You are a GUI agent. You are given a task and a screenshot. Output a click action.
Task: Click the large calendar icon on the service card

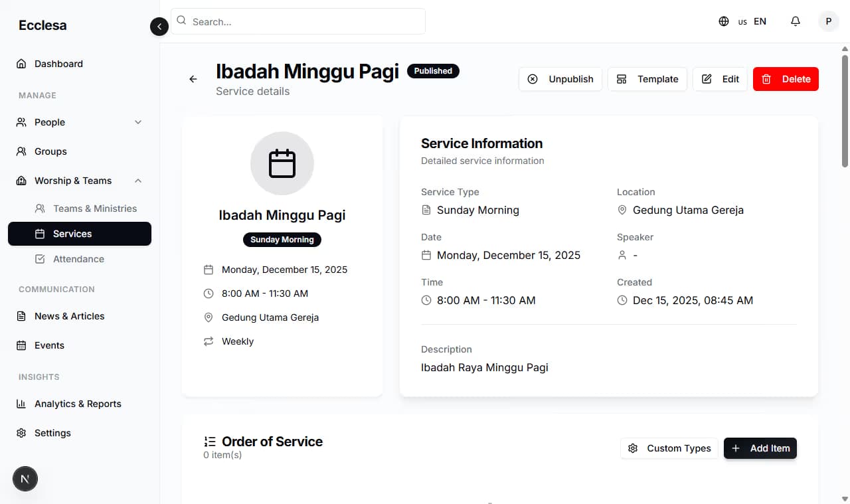click(x=282, y=163)
